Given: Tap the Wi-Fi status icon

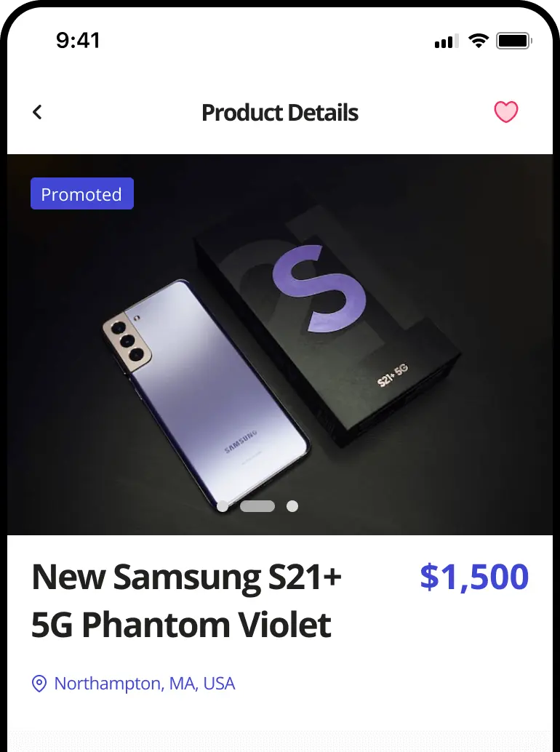Looking at the screenshot, I should 478,41.
